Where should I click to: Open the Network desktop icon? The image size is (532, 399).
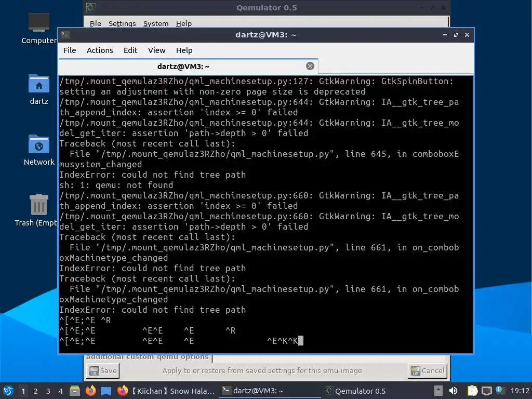tap(38, 150)
